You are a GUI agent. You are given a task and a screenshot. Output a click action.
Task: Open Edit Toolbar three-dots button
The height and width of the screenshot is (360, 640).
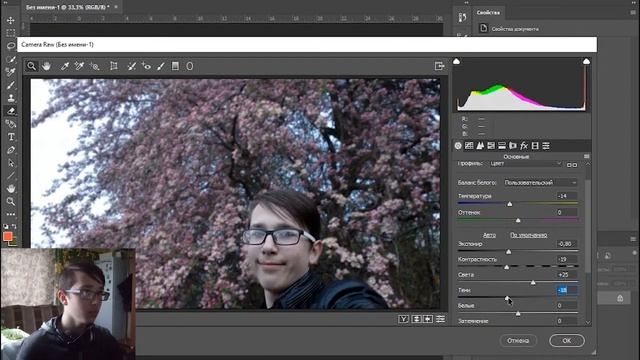click(x=11, y=214)
